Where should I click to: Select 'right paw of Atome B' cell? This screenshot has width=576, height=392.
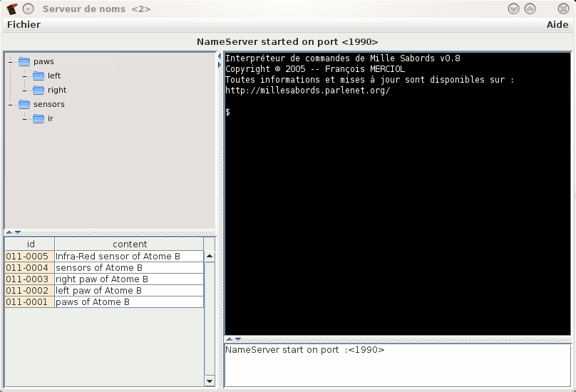coord(129,279)
